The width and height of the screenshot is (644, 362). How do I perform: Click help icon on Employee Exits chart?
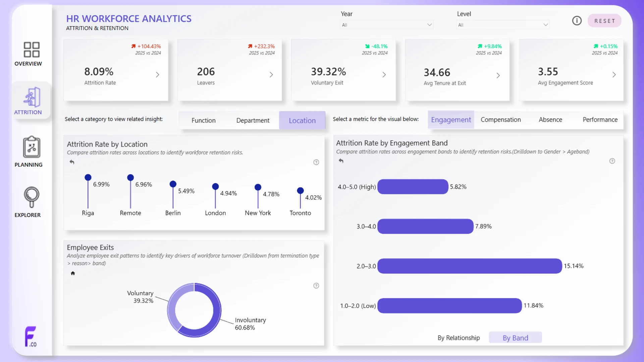pyautogui.click(x=316, y=286)
